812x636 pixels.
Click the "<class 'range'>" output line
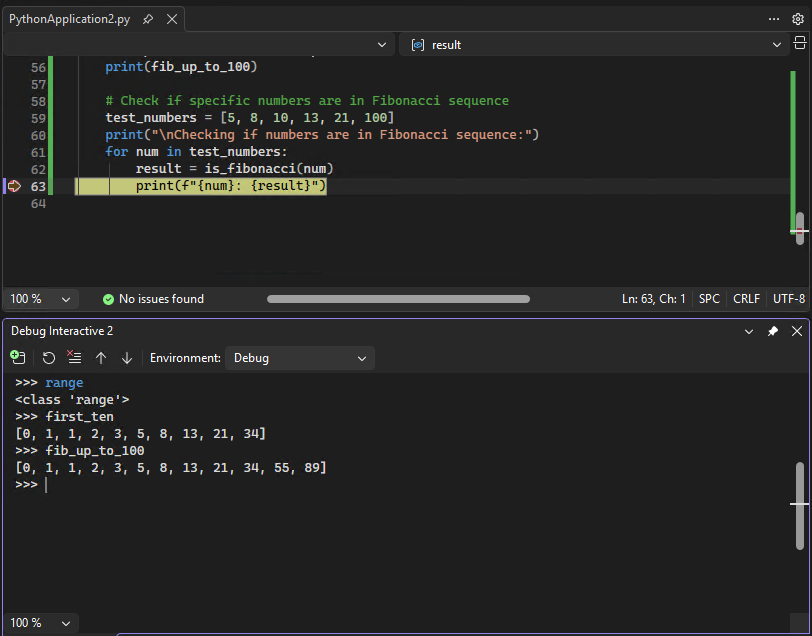pos(72,399)
